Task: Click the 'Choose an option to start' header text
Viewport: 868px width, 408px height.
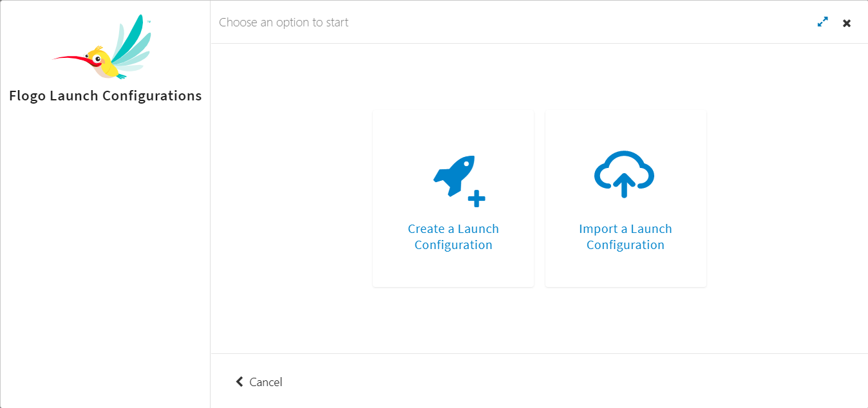Action: (284, 23)
